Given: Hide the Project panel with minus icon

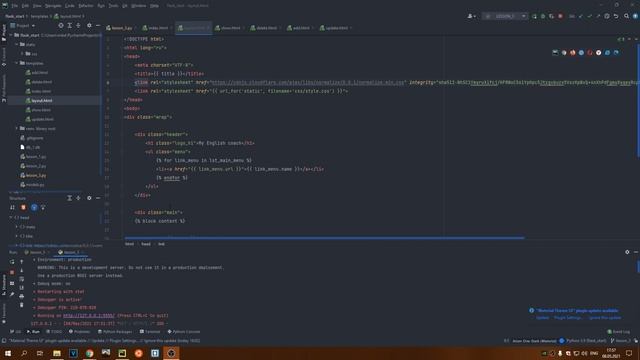Looking at the screenshot, I should (x=98, y=25).
